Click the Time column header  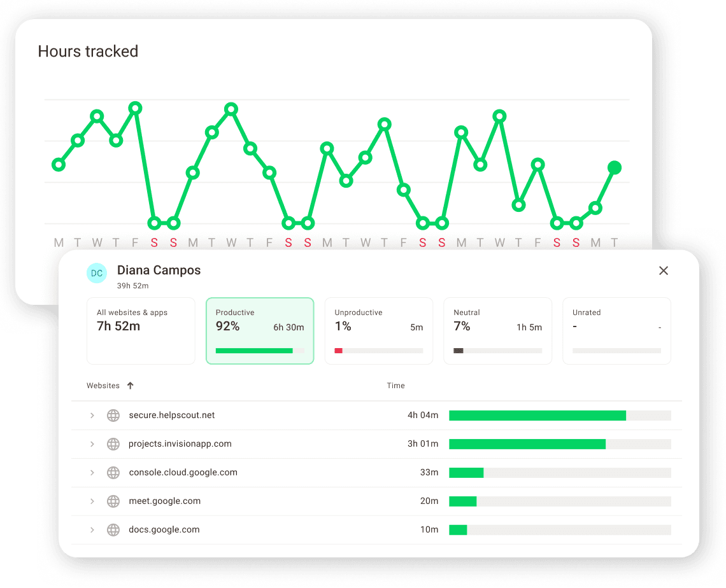[395, 386]
